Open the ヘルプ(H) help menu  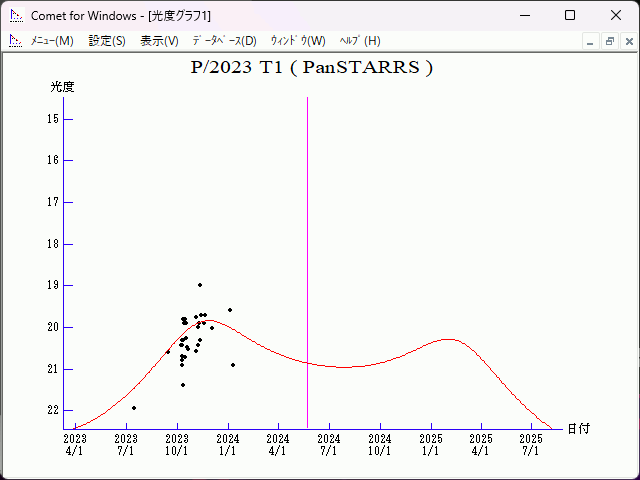[x=360, y=41]
